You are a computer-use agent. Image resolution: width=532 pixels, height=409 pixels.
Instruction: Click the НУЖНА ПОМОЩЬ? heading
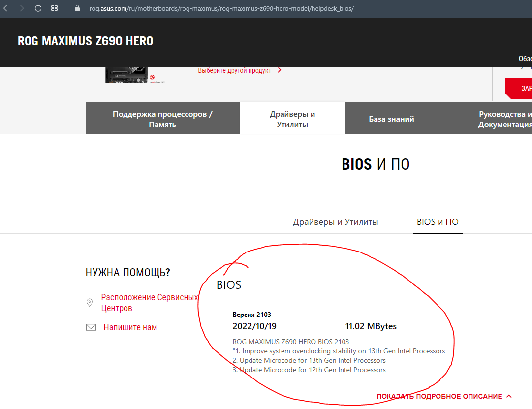click(127, 272)
